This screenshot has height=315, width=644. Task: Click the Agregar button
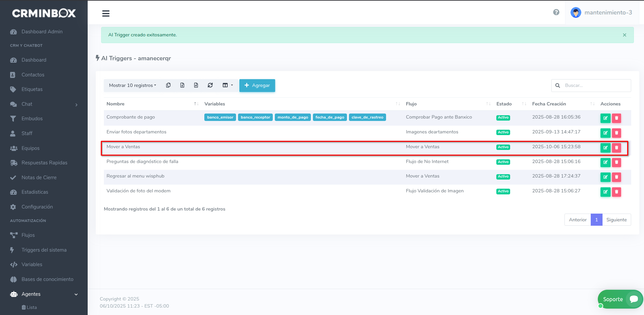coord(257,86)
